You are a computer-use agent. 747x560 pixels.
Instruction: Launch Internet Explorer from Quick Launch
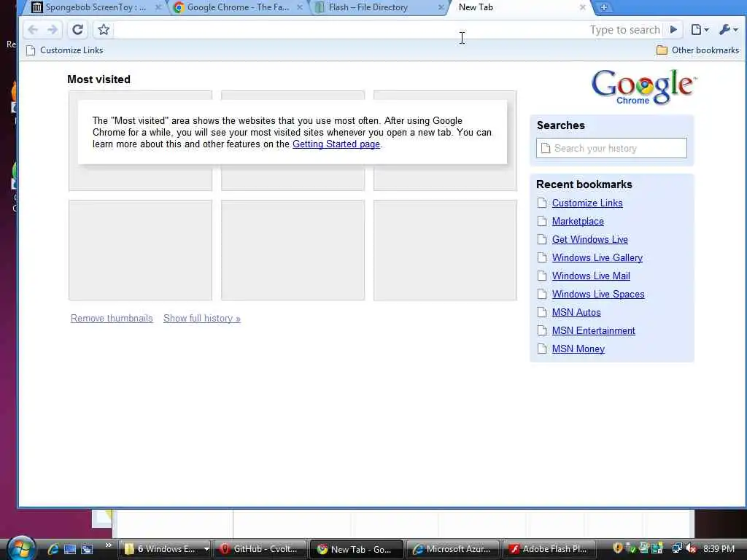53,549
